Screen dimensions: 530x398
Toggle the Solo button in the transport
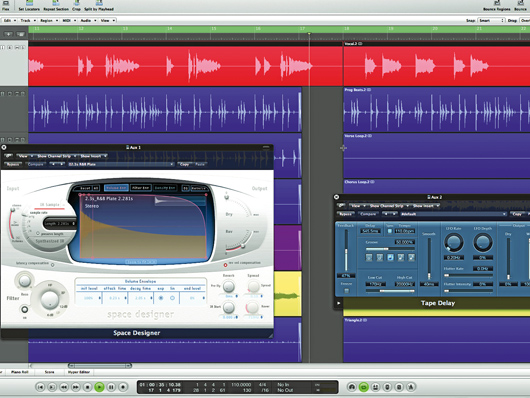[x=399, y=387]
